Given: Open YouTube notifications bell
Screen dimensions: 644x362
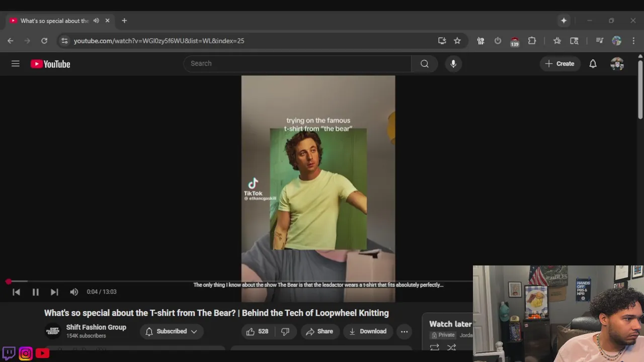Looking at the screenshot, I should (x=593, y=64).
